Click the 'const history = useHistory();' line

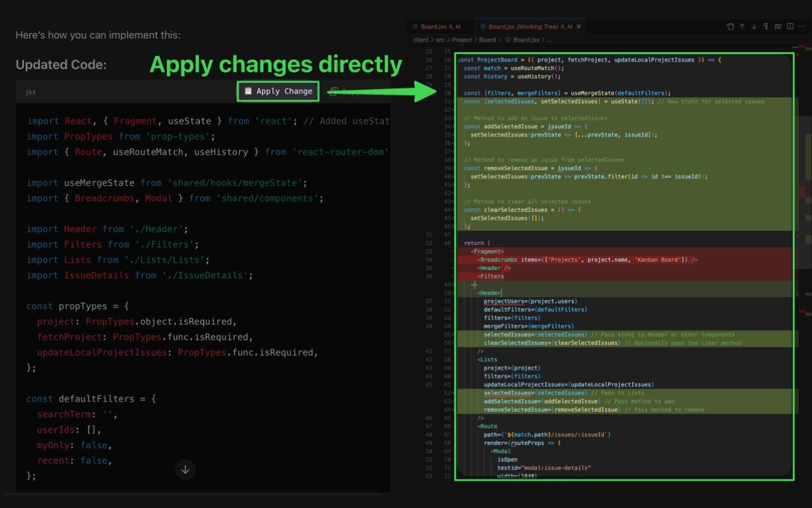pos(512,76)
